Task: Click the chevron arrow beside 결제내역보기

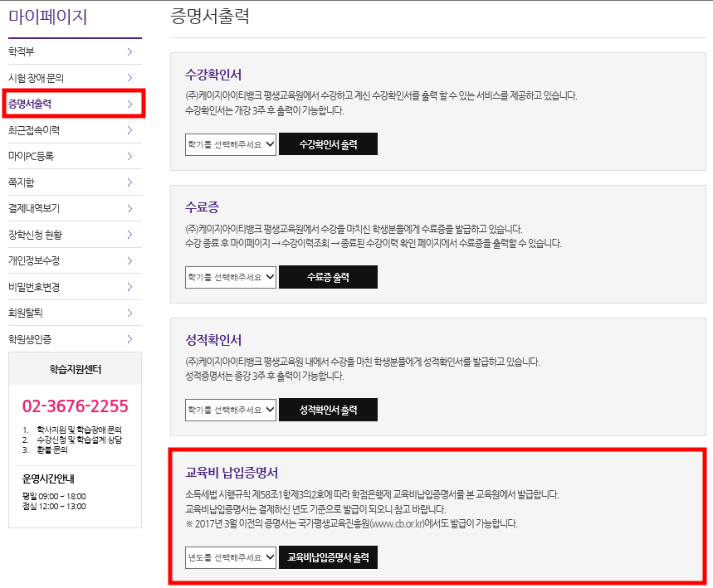Action: click(x=129, y=208)
